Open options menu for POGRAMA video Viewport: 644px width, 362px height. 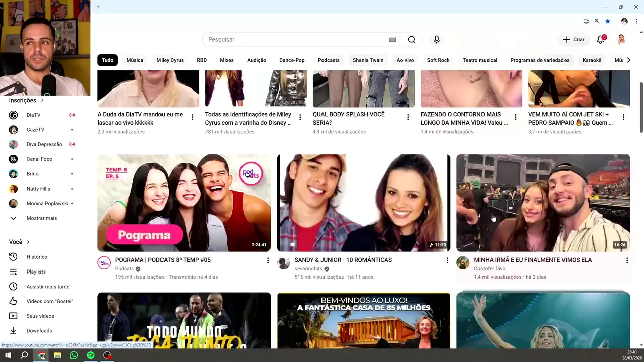(x=268, y=260)
